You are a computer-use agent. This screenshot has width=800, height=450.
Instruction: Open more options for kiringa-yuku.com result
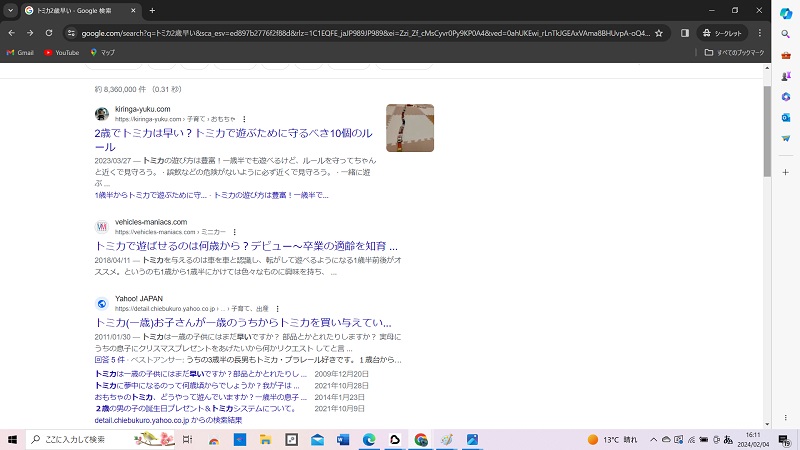coord(244,119)
